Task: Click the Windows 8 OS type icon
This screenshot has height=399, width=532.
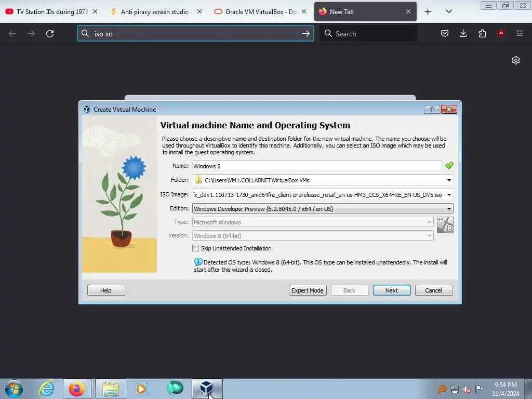Action: point(445,225)
